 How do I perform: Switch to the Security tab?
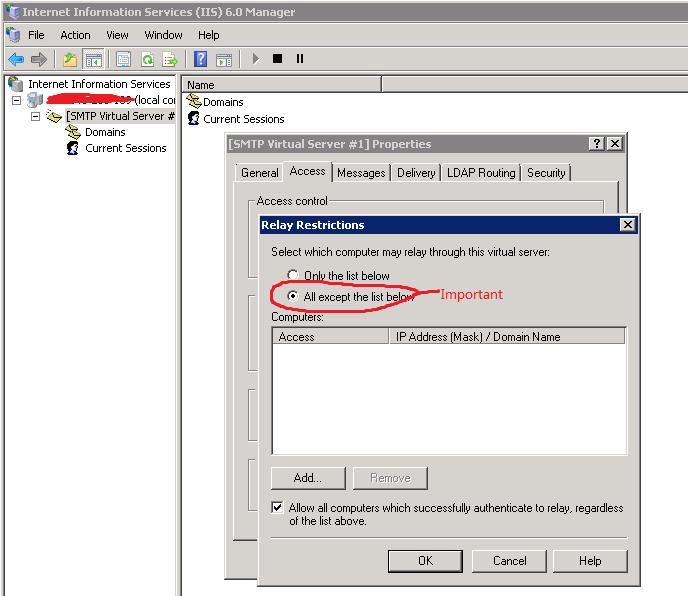(x=546, y=173)
